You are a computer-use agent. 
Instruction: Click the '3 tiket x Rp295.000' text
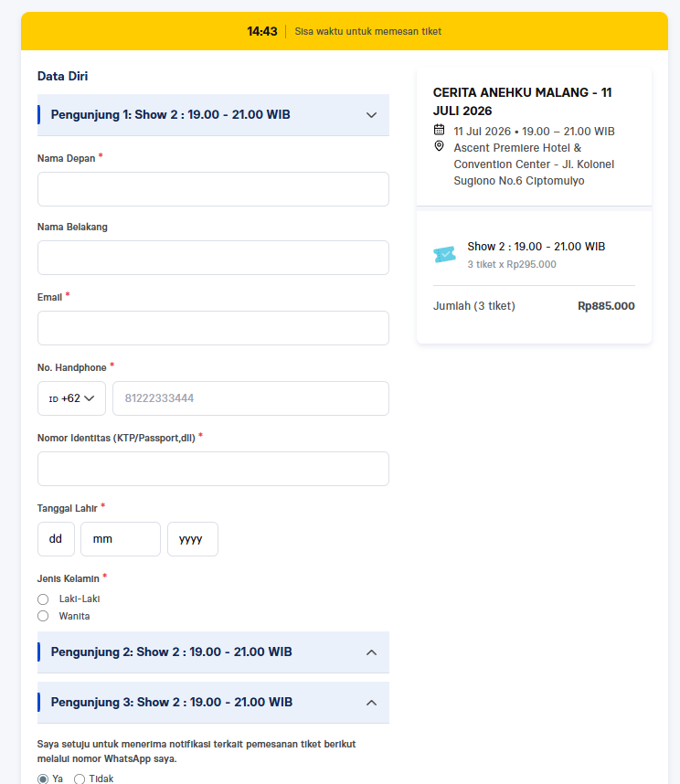point(512,264)
